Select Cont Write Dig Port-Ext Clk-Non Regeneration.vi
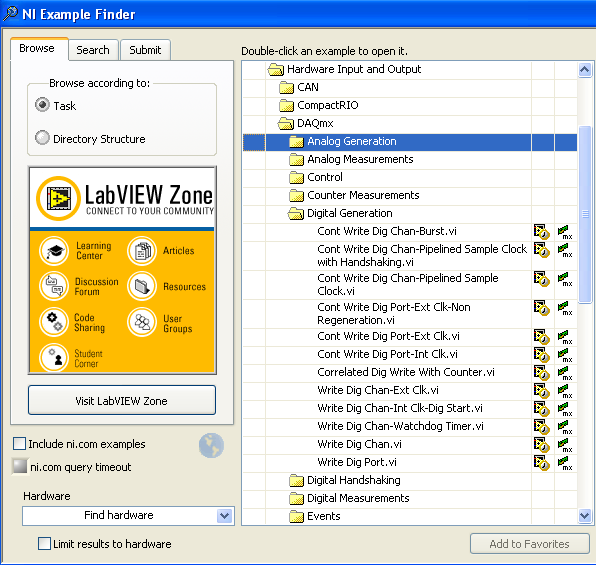Viewport: 596px width, 565px height. tap(394, 314)
